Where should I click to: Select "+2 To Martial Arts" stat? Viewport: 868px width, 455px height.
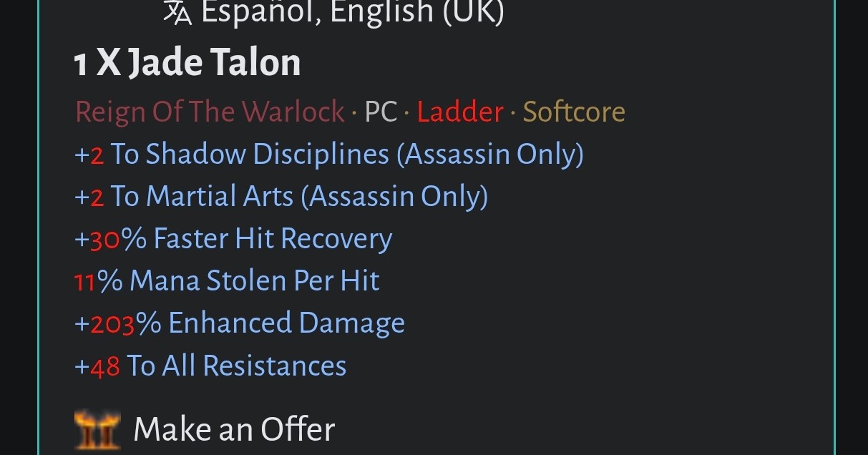coord(281,195)
